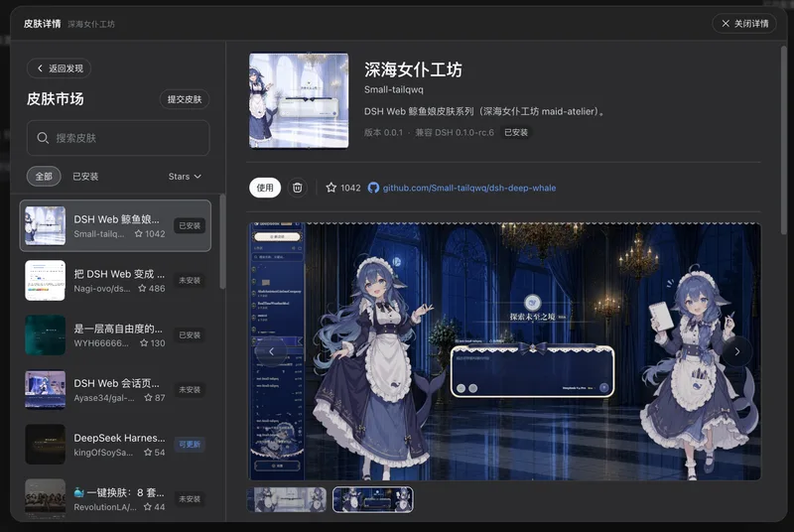Image resolution: width=794 pixels, height=532 pixels.
Task: Click star icon next to 54
Action: point(148,452)
